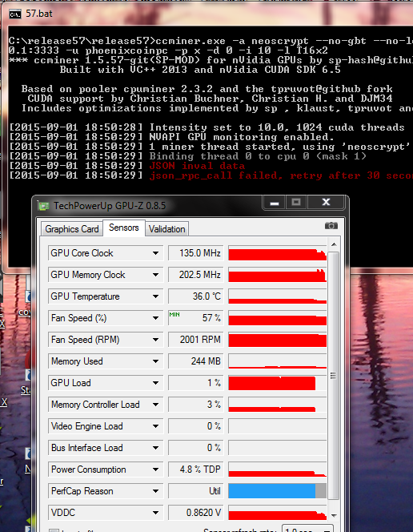Click the GPU-Z screenshot camera icon

(331, 226)
